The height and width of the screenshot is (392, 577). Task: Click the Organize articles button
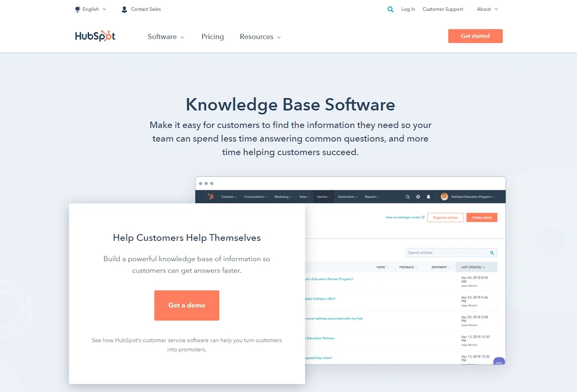(445, 218)
